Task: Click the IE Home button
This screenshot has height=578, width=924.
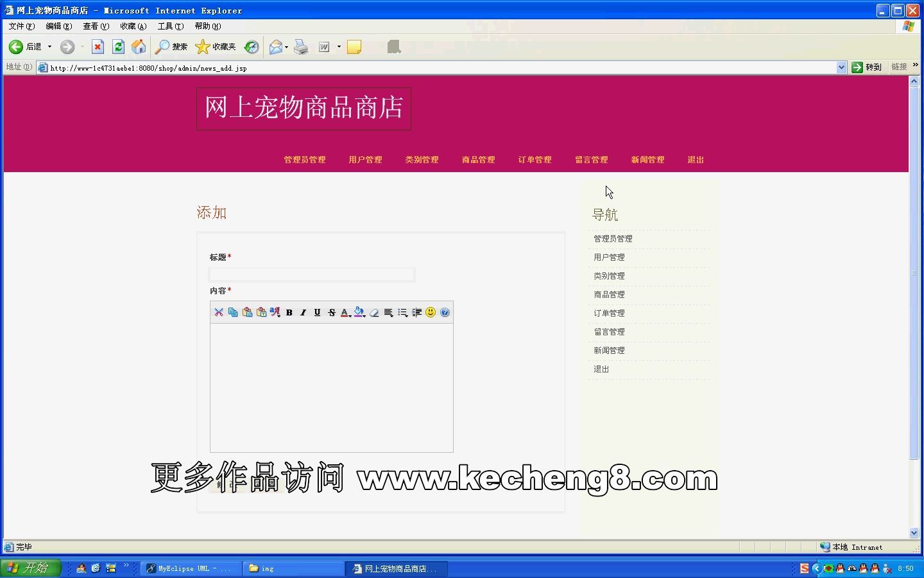Action: coord(139,47)
